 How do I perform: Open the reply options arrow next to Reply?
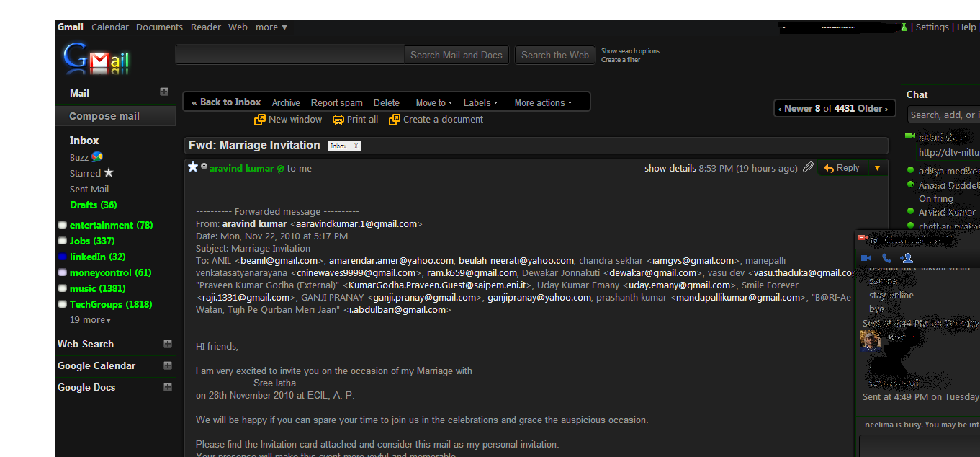pyautogui.click(x=876, y=168)
